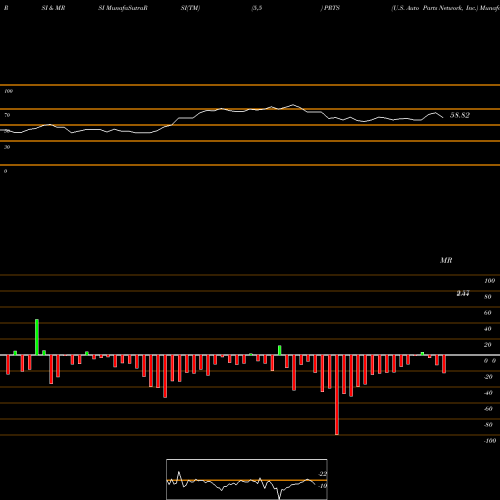Click the SI(TM) header text
The image size is (500, 500).
click(190, 8)
